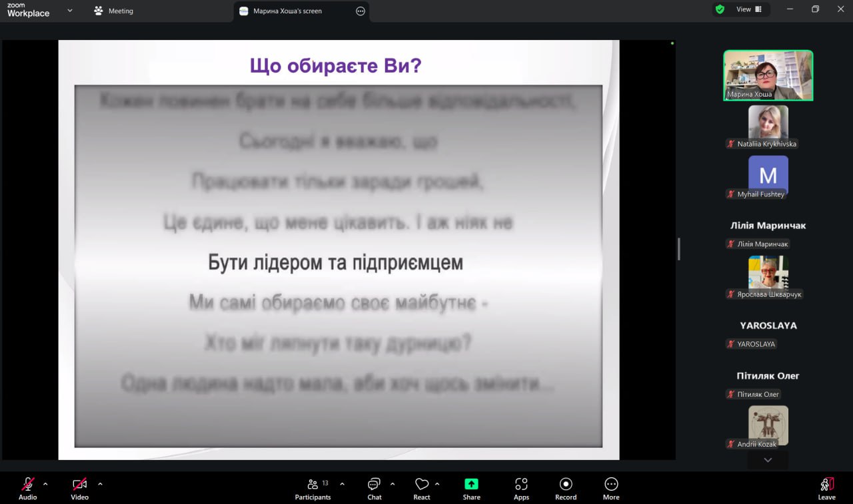
Task: Start recording with the Record icon
Action: pyautogui.click(x=566, y=485)
